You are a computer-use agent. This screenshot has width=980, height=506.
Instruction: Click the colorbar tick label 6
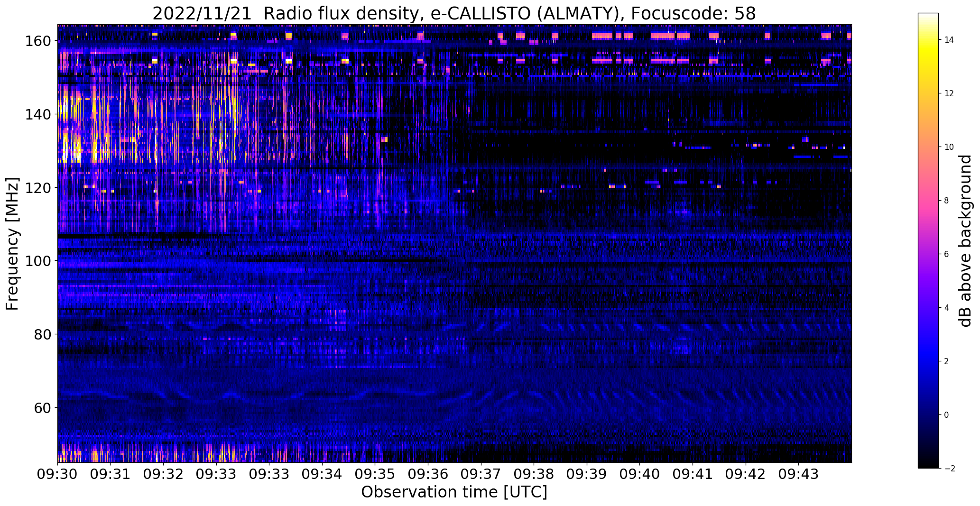(947, 254)
